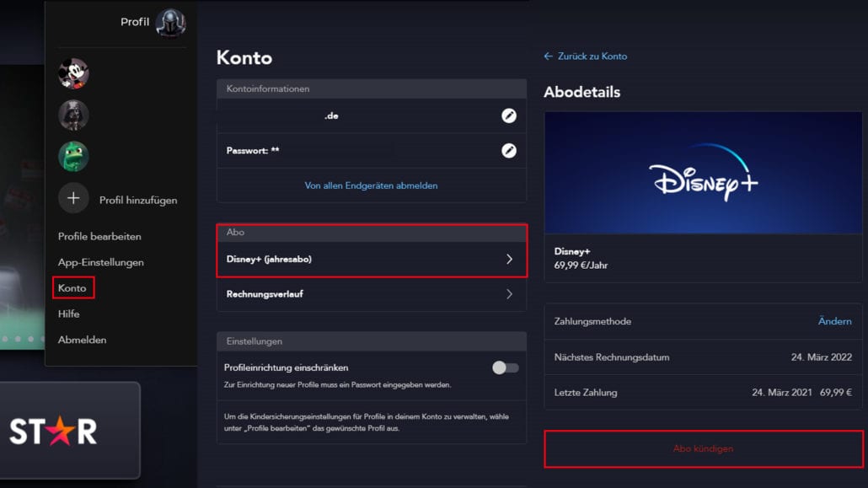Image resolution: width=868 pixels, height=488 pixels.
Task: Click Von allen Endgeräten abmelden
Action: (371, 185)
